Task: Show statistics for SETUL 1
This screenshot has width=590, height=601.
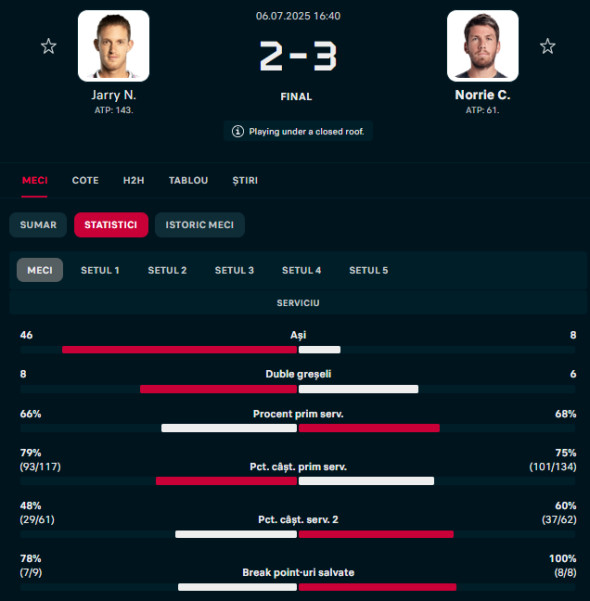Action: point(100,270)
